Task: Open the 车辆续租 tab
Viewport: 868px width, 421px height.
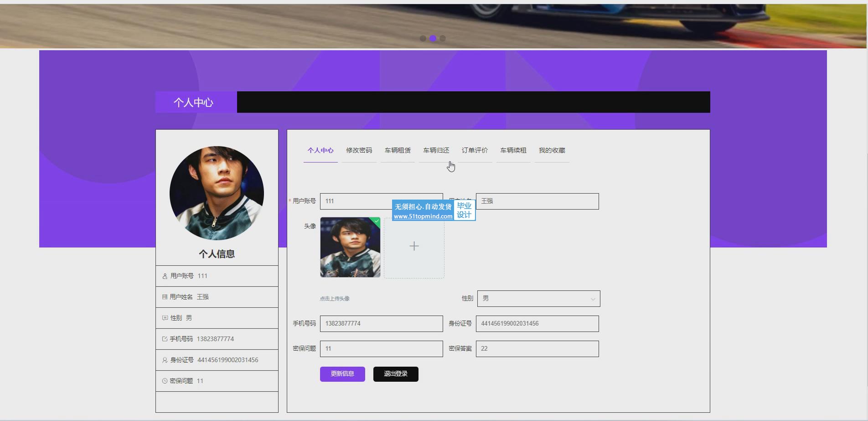Action: pos(513,150)
